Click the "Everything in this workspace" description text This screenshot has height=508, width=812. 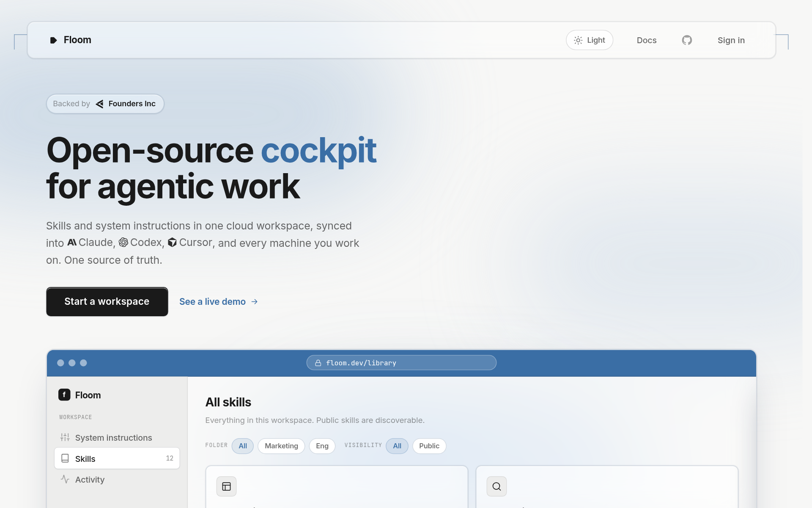[x=315, y=420]
